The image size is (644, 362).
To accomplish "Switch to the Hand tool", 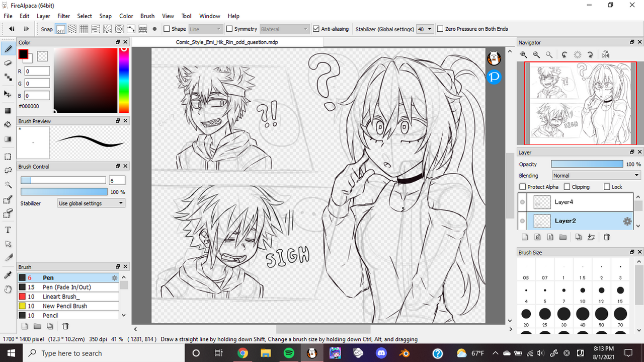I will (x=8, y=289).
